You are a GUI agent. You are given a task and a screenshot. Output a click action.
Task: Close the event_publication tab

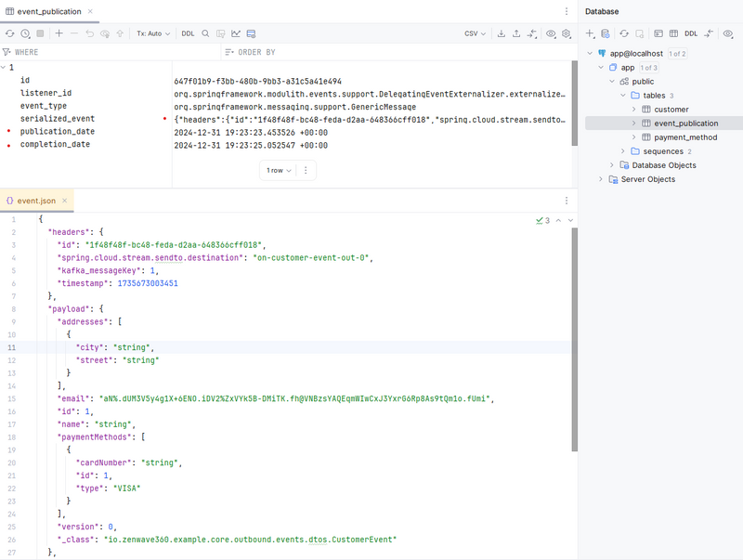click(90, 11)
